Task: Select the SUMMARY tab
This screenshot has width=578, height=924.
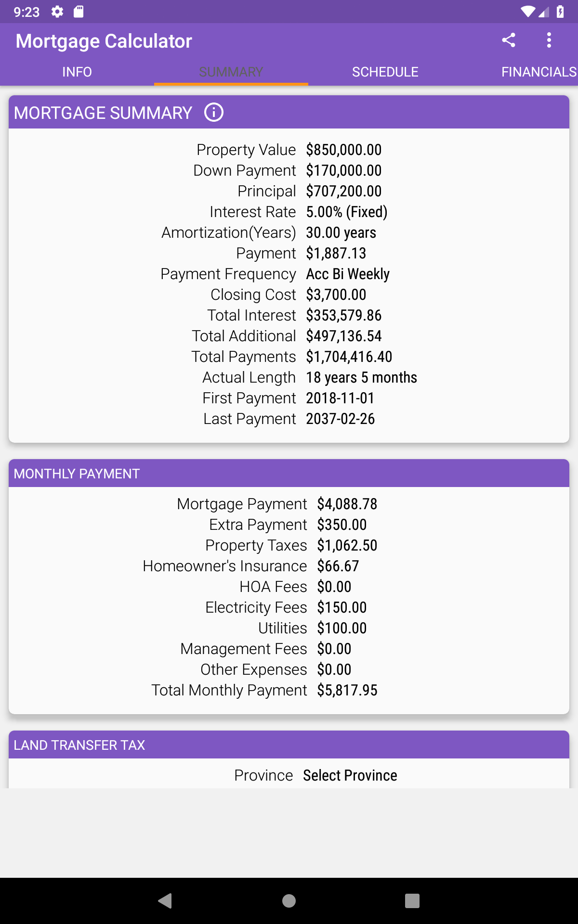Action: pyautogui.click(x=231, y=72)
